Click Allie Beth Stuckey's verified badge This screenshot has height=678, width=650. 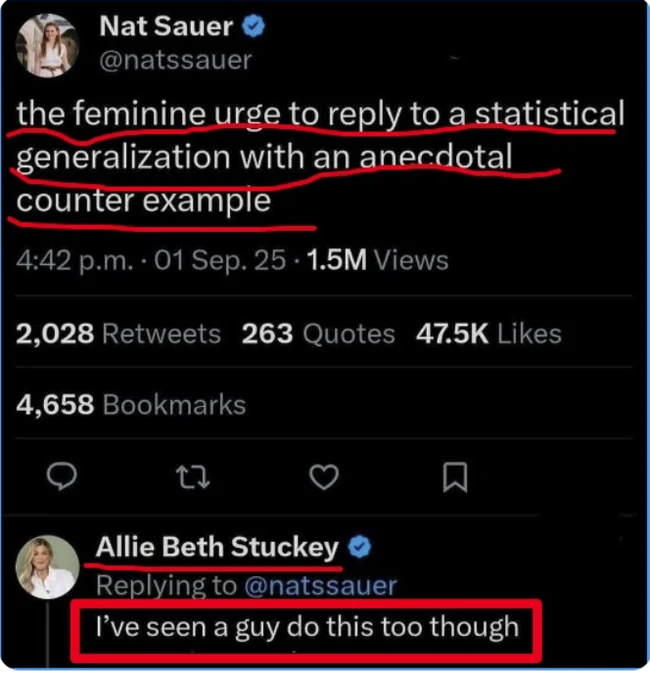[360, 547]
